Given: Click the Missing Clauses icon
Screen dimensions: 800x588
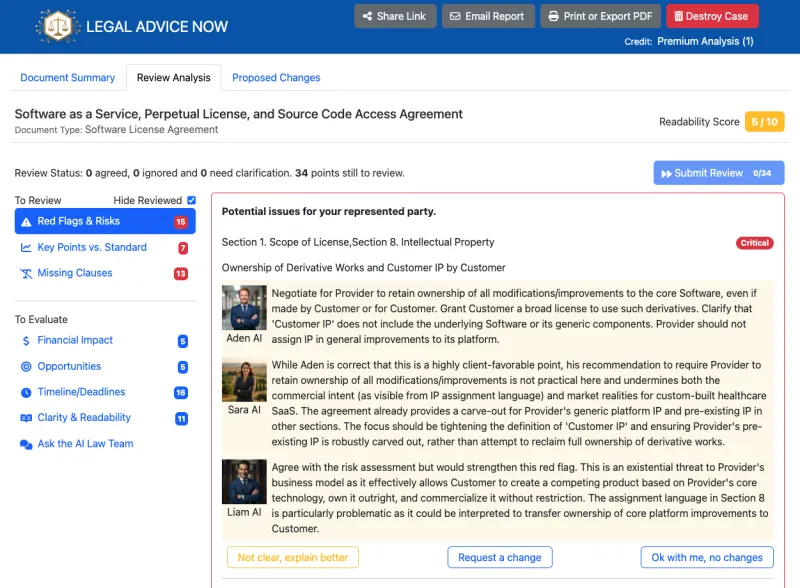Looking at the screenshot, I should 26,273.
